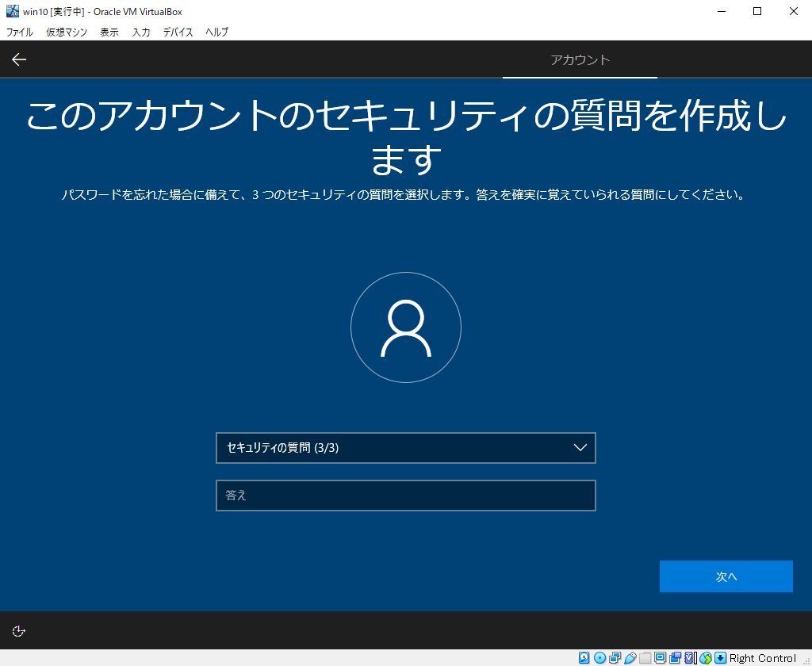Open the セキュリティの質問 (3/3) dropdown

click(x=406, y=448)
